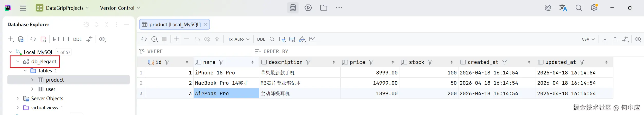Collapse the tables folder node
Screen dimensions: 644x115
(x=25, y=71)
